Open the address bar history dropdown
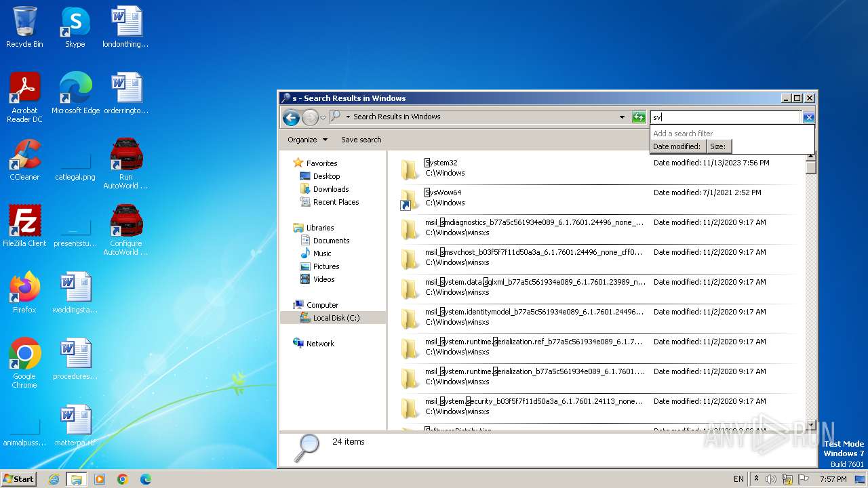 tap(622, 117)
